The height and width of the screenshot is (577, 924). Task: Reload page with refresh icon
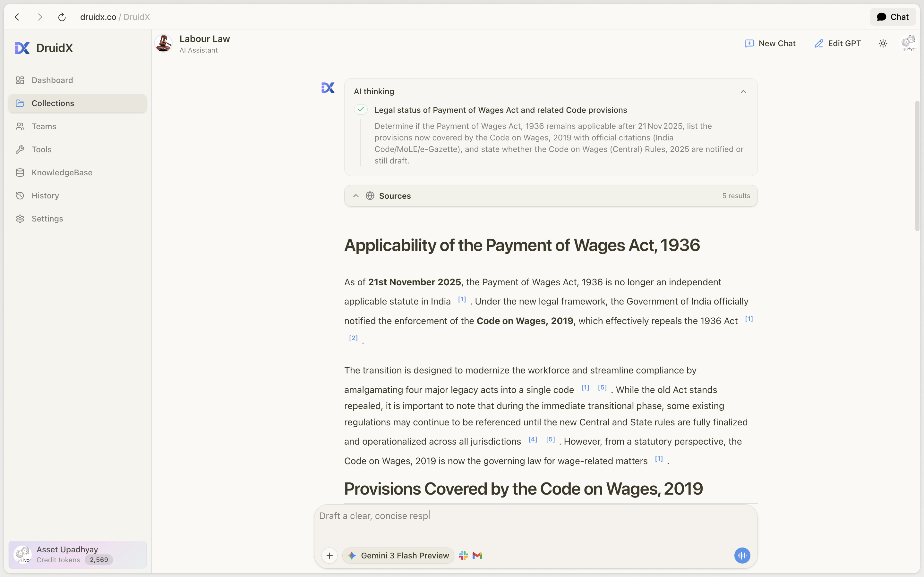[62, 17]
